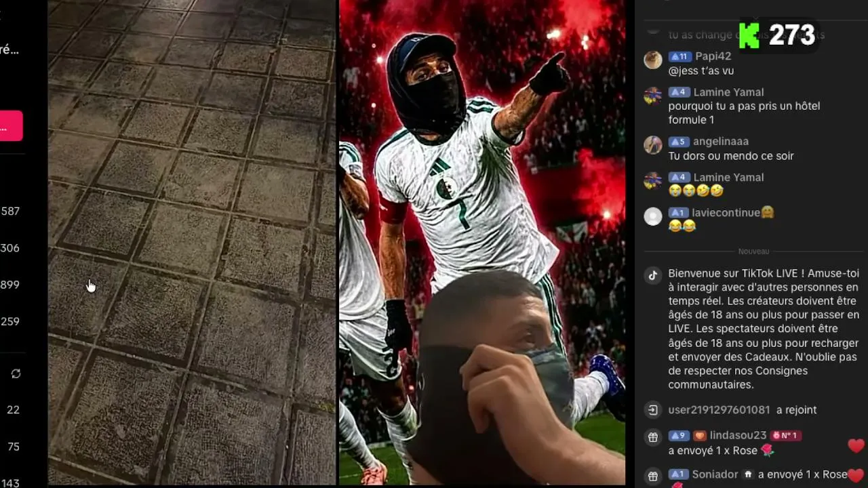
Task: Click the orange heart badge before lindasou23
Action: (x=700, y=436)
